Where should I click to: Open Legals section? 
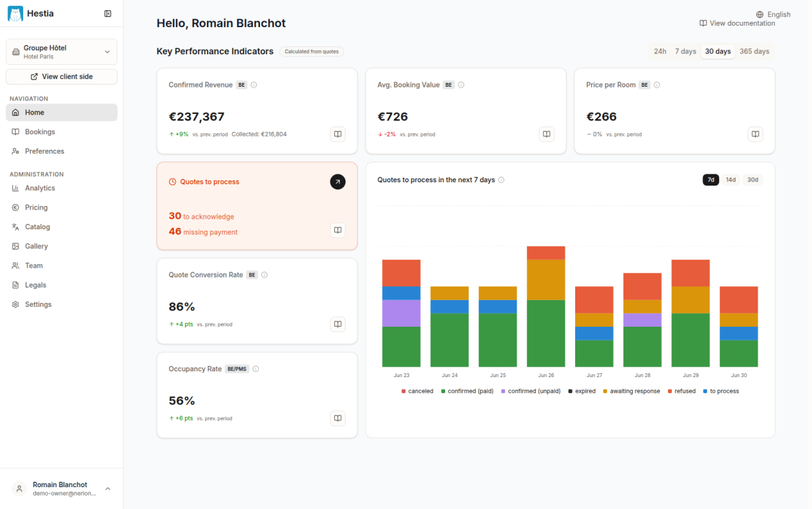(x=62, y=285)
